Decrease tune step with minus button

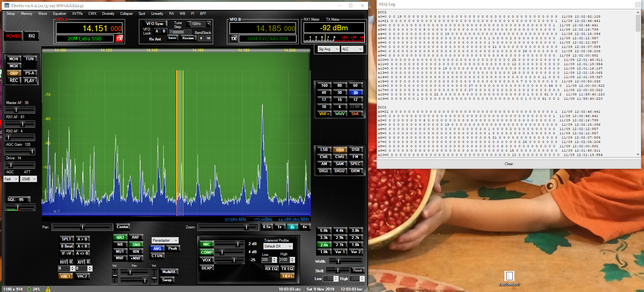coord(188,24)
